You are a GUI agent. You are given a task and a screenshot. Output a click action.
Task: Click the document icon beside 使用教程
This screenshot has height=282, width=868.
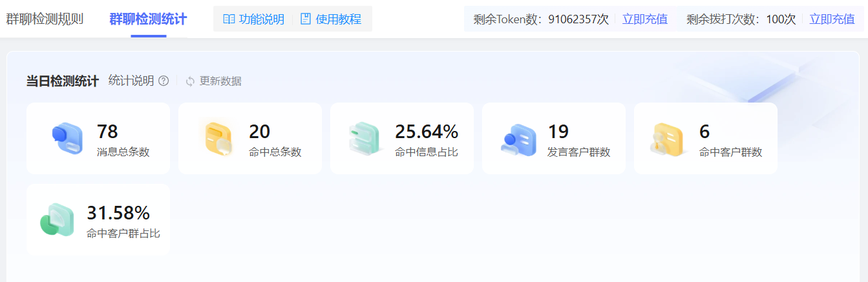click(x=306, y=19)
